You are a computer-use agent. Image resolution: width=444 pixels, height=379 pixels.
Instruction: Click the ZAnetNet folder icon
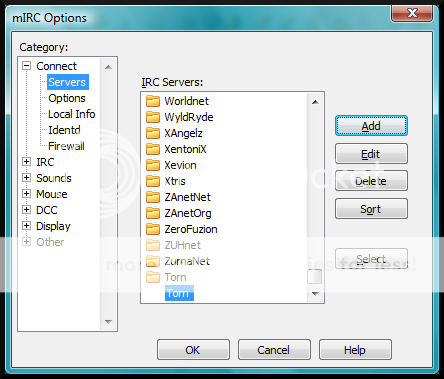point(153,197)
